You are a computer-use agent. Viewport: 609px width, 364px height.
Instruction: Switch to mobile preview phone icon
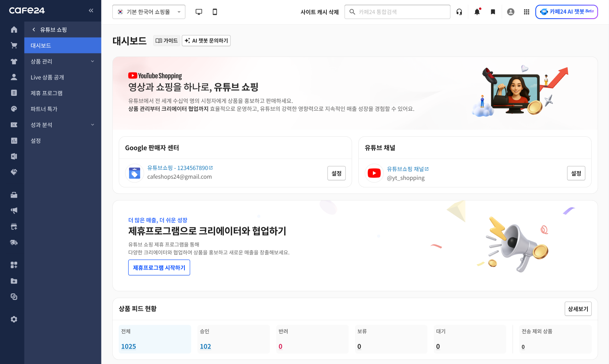click(215, 12)
